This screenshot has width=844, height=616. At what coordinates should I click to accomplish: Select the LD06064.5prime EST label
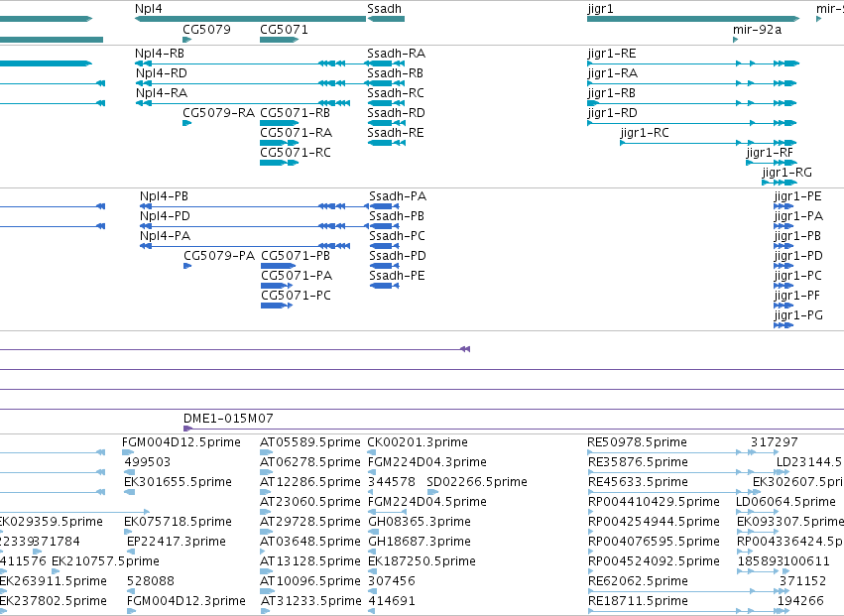[x=785, y=502]
